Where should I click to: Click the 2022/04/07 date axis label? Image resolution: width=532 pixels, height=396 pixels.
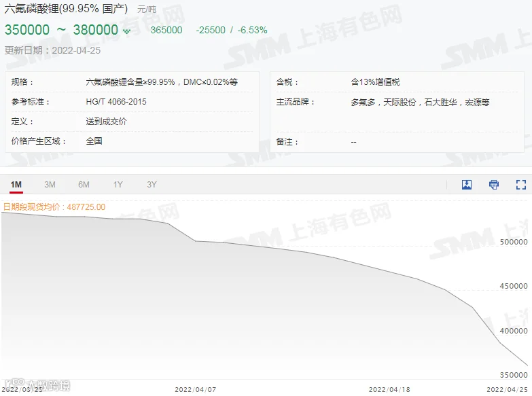pos(196,390)
